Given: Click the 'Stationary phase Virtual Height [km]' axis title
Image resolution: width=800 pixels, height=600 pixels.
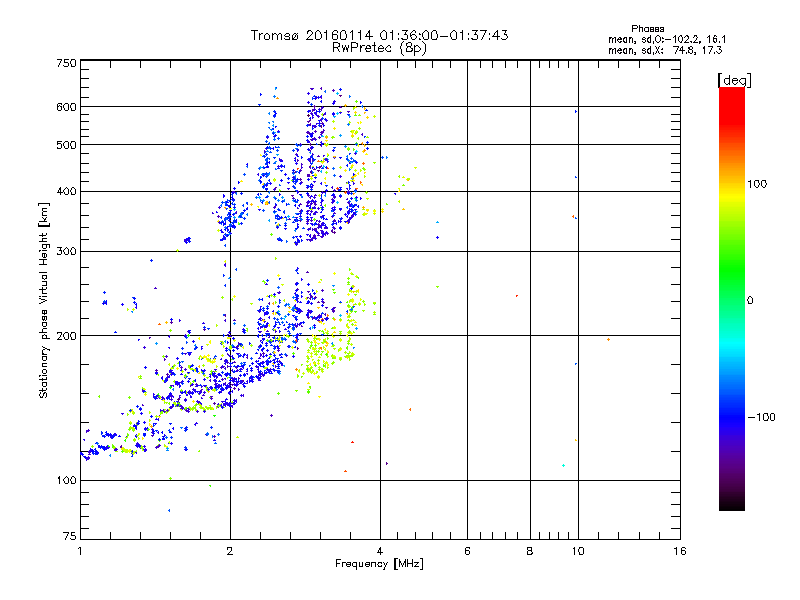Looking at the screenshot, I should pyautogui.click(x=44, y=300).
